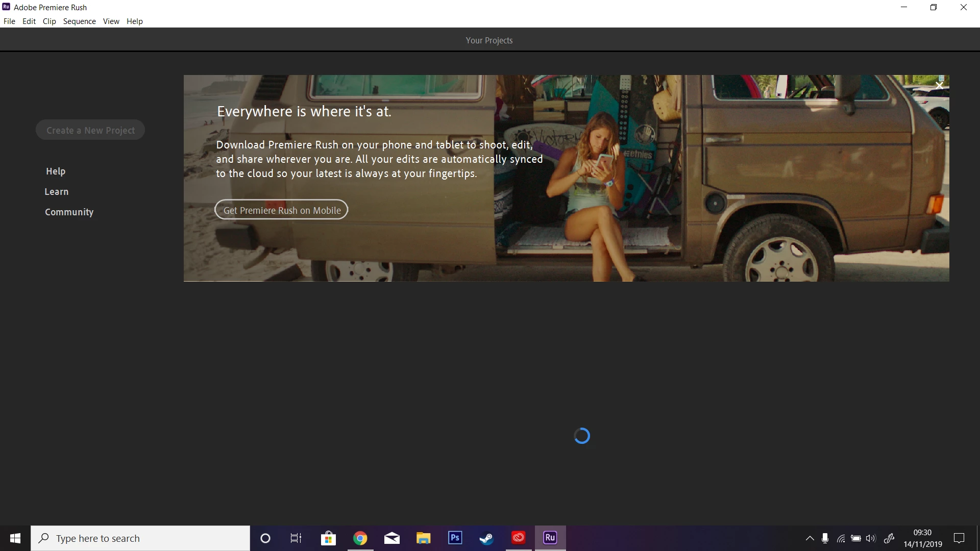Open the Learn link in sidebar

[x=56, y=192]
